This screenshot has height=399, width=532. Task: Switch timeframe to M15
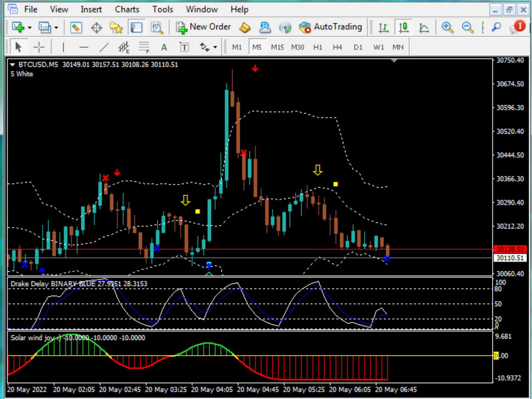pos(277,47)
